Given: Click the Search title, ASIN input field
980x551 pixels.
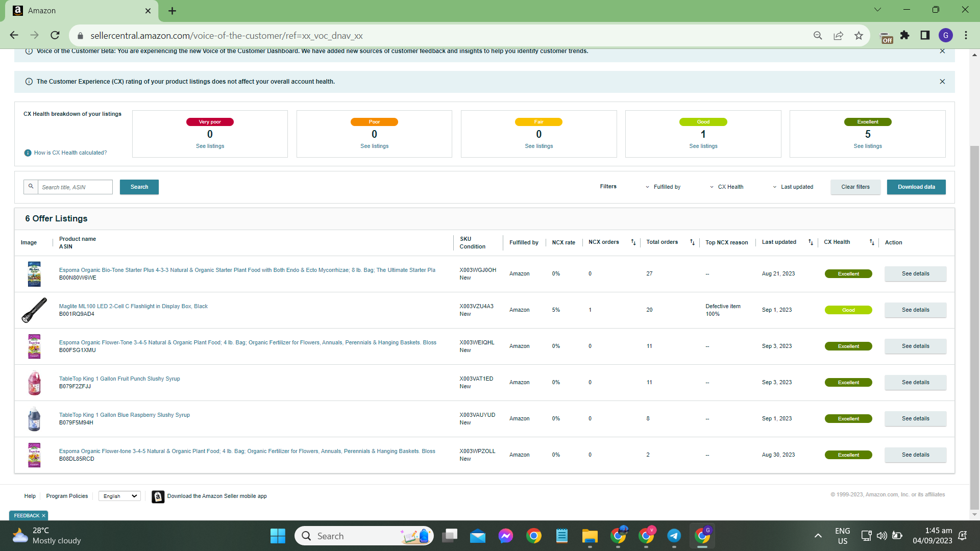Looking at the screenshot, I should pos(75,187).
